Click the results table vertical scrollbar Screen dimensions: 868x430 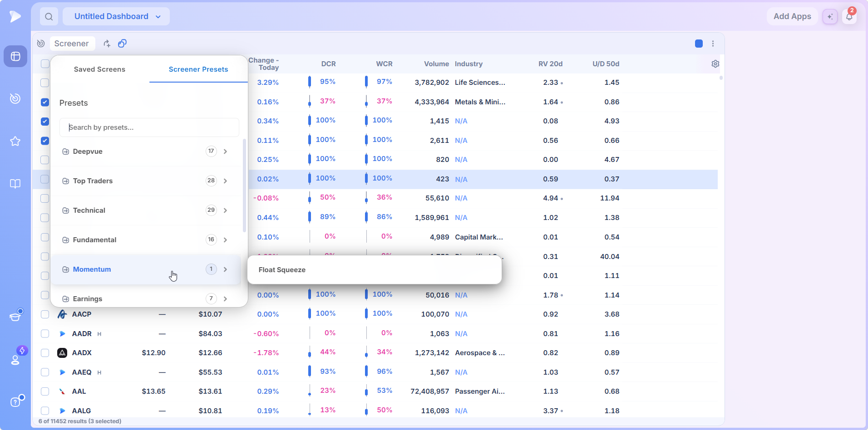click(721, 78)
